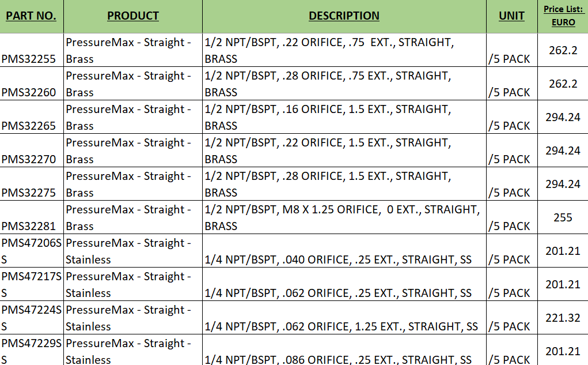This screenshot has height=365, width=588.
Task: Select description with .040 ORIFICE
Action: pos(344,251)
